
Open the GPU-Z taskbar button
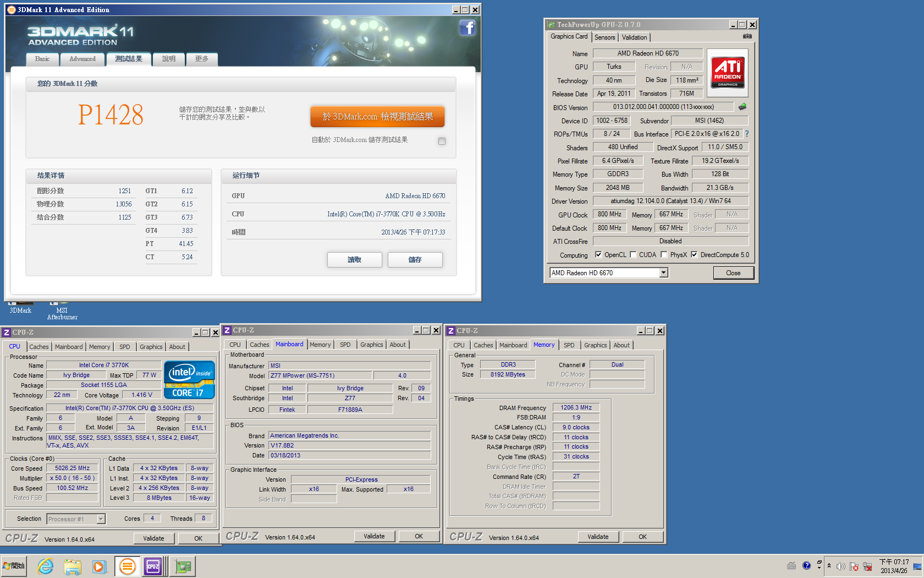coord(183,566)
